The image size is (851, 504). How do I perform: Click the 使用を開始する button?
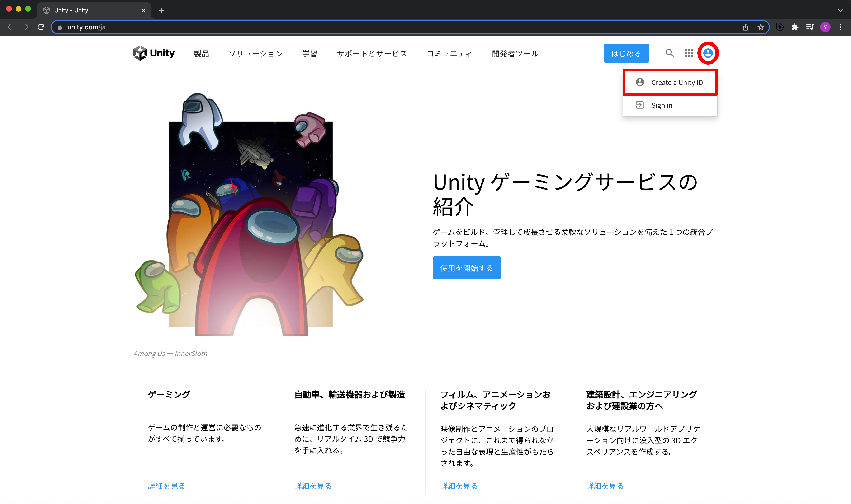pyautogui.click(x=467, y=268)
